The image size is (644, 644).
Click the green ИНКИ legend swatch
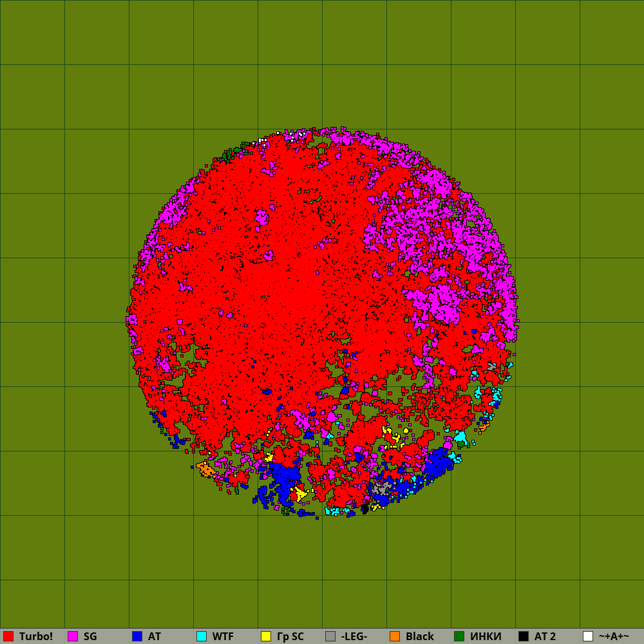pos(459,636)
